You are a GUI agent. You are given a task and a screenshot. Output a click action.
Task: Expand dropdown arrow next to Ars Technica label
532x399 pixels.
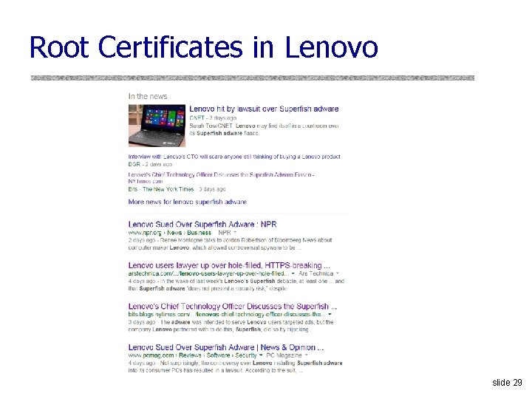pos(337,273)
